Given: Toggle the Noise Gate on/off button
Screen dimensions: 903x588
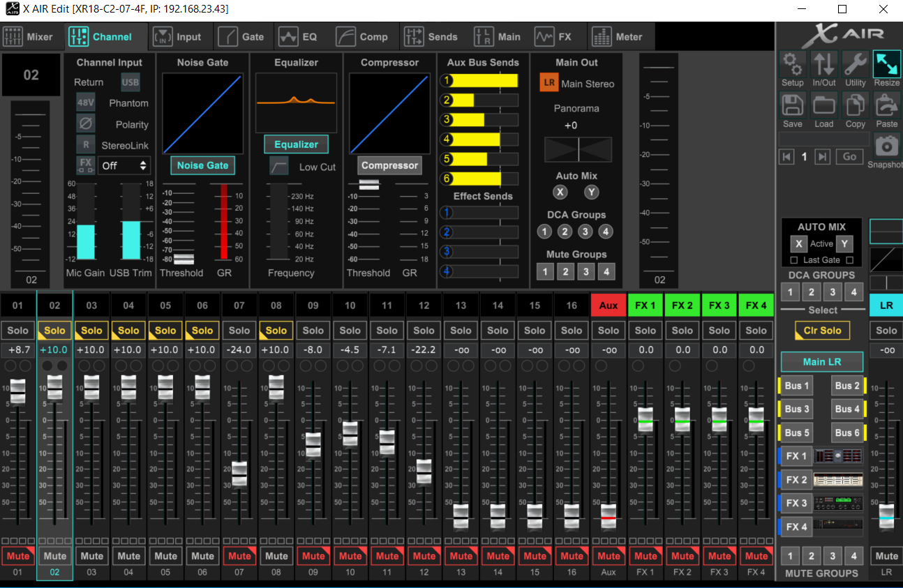Looking at the screenshot, I should 202,165.
